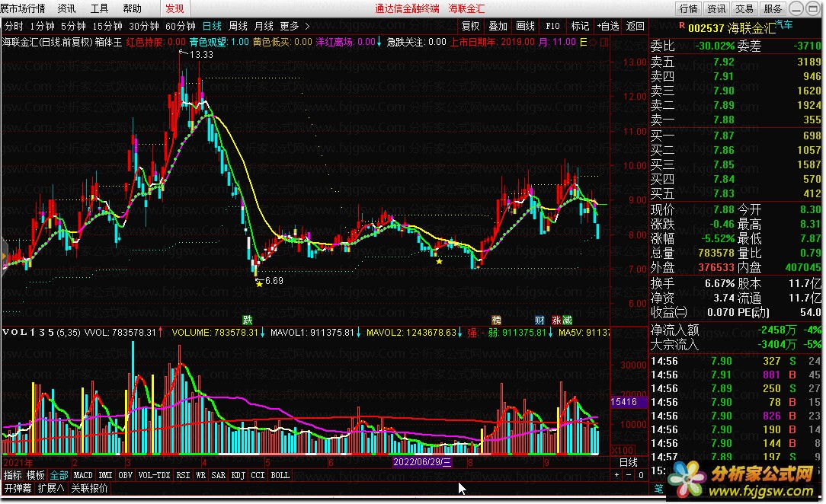Switch to the CCI indicator

click(x=258, y=475)
